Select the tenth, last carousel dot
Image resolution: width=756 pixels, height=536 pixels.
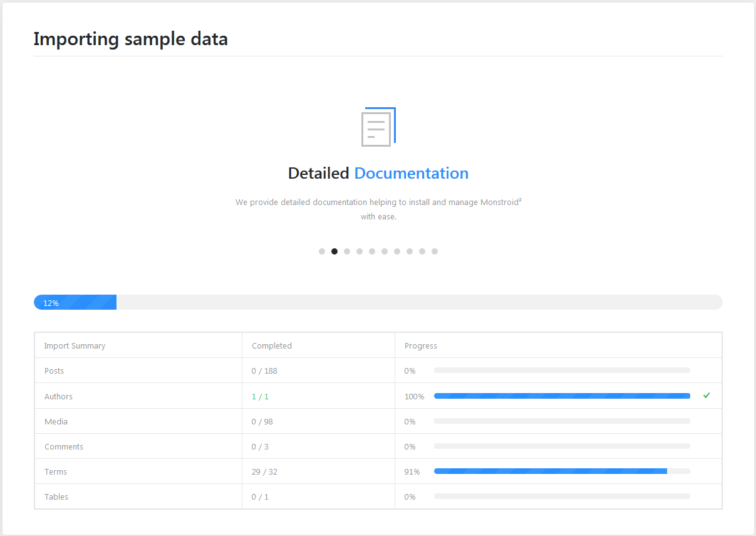(x=435, y=251)
